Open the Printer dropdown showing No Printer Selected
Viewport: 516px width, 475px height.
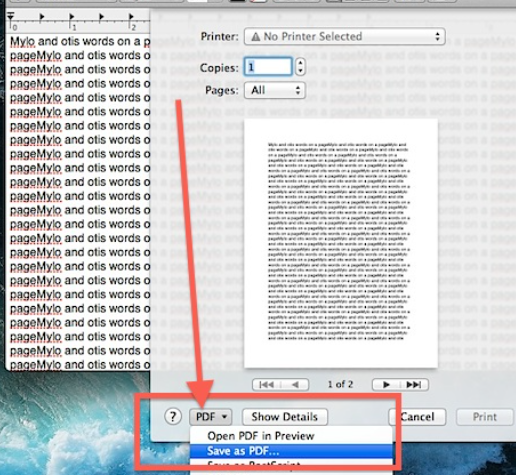click(345, 36)
